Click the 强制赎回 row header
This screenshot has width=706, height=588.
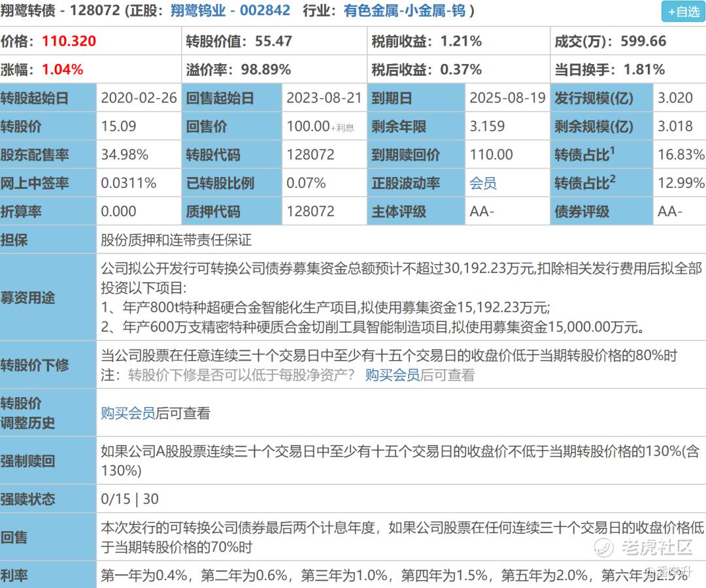(48, 461)
